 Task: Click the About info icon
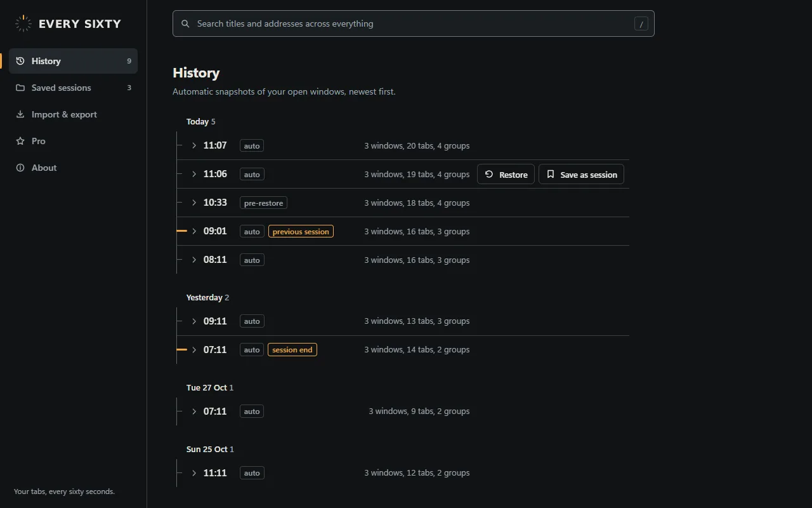click(20, 168)
